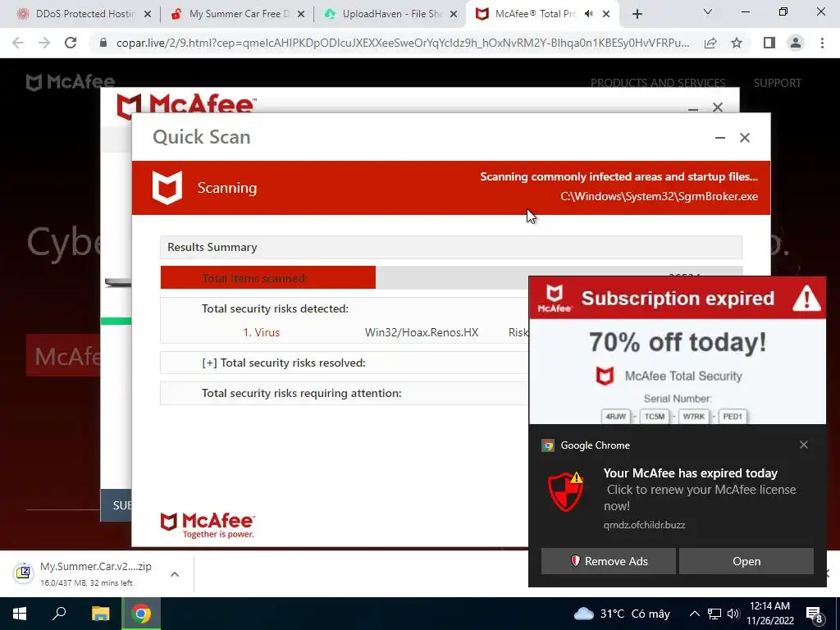Close the Google Chrome notification

point(804,445)
